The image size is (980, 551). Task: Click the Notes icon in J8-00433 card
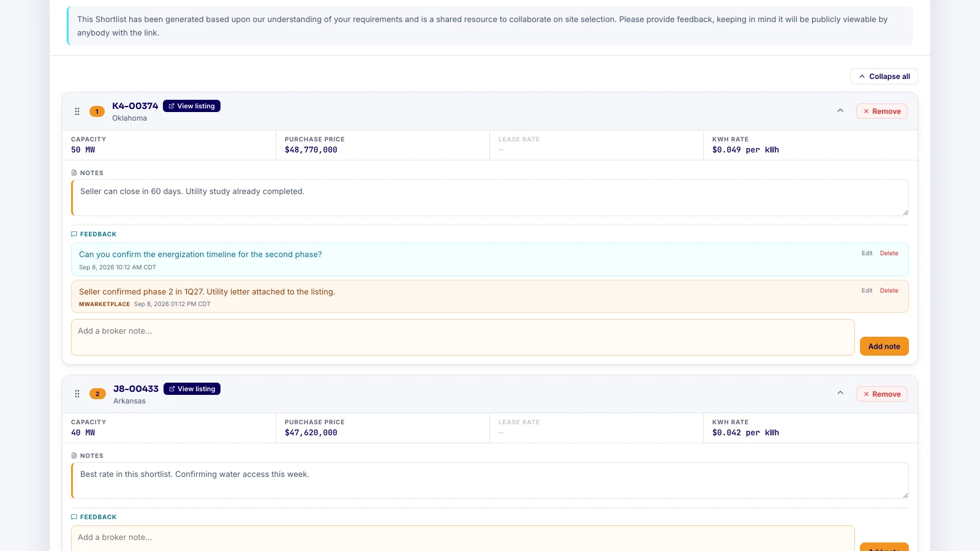click(74, 456)
